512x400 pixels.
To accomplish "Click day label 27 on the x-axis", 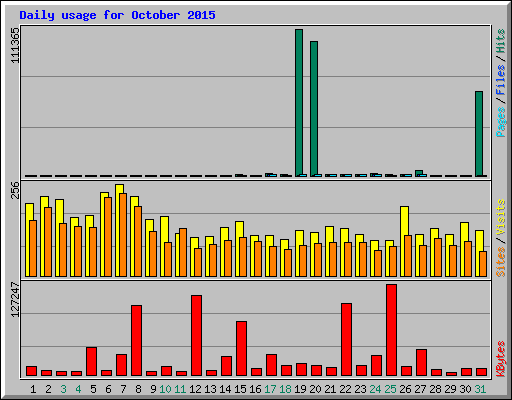I will (x=420, y=389).
